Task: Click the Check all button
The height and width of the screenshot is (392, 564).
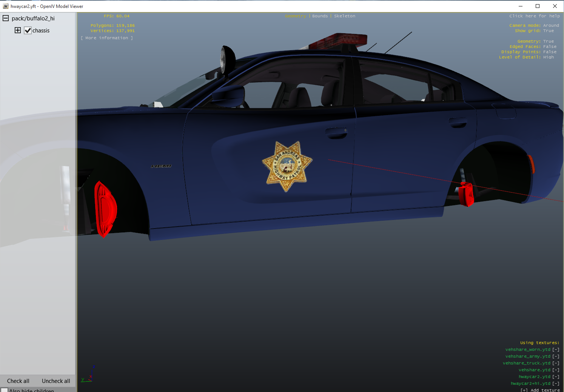Action: point(18,381)
